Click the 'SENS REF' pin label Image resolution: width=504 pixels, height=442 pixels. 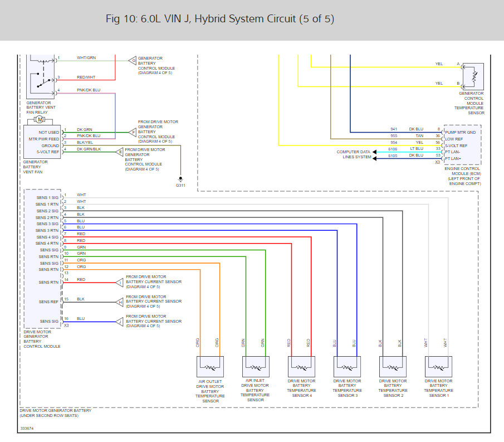point(48,302)
